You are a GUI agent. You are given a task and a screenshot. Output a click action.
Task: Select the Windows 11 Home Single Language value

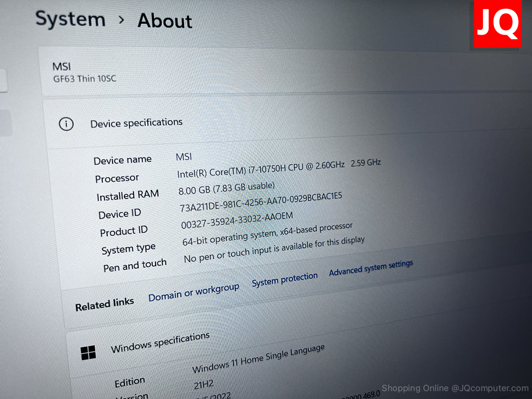[259, 359]
